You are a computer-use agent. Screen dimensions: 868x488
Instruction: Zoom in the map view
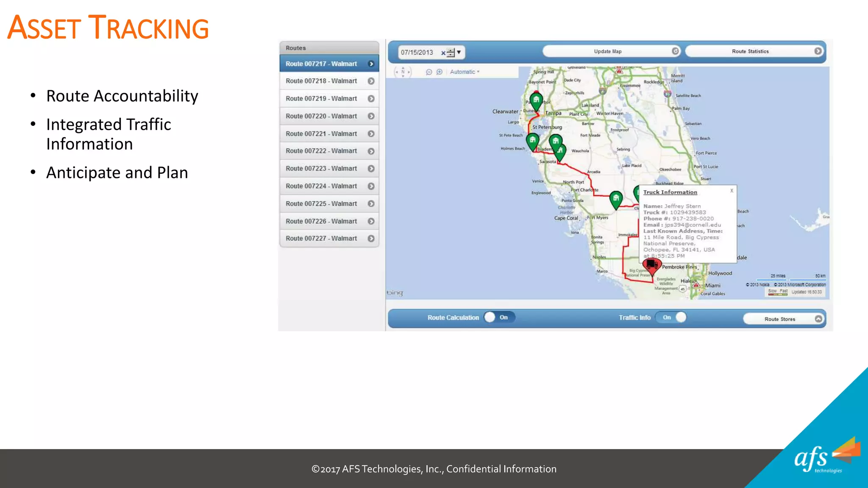coord(440,72)
